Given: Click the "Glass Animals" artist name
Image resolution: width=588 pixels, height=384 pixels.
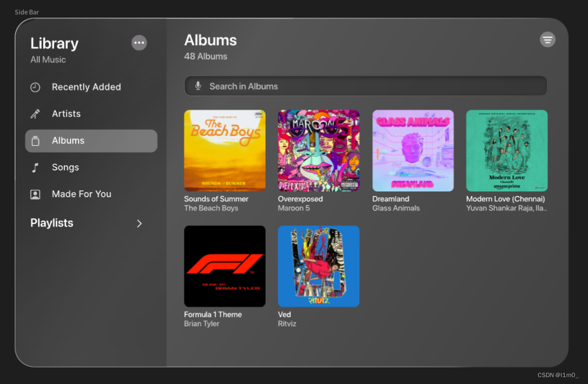Looking at the screenshot, I should [396, 209].
